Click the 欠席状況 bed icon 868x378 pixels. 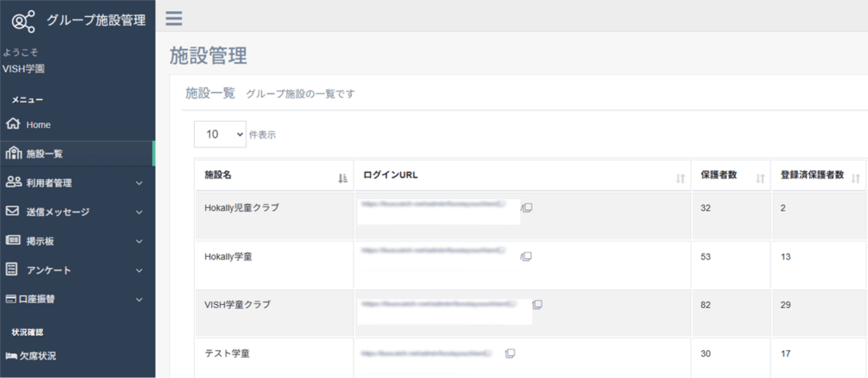click(11, 356)
